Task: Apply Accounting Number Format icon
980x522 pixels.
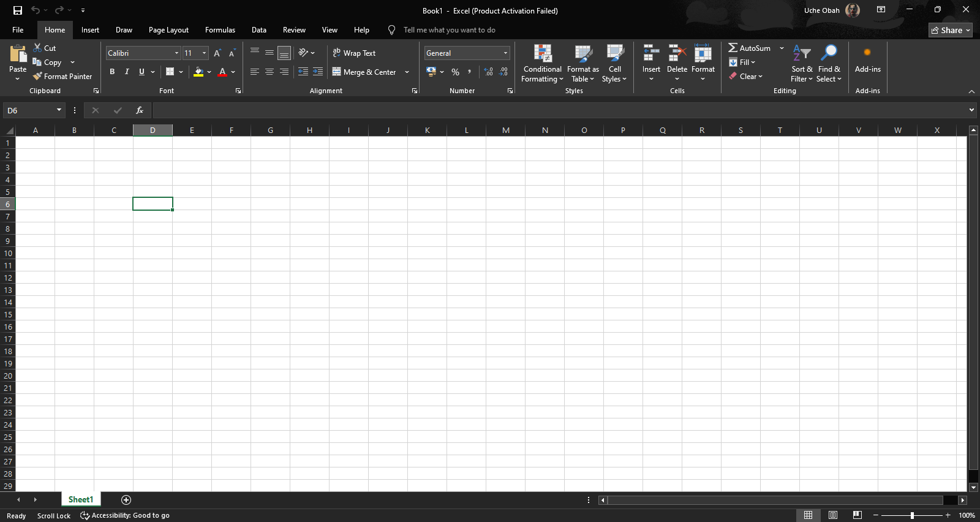Action: (431, 72)
